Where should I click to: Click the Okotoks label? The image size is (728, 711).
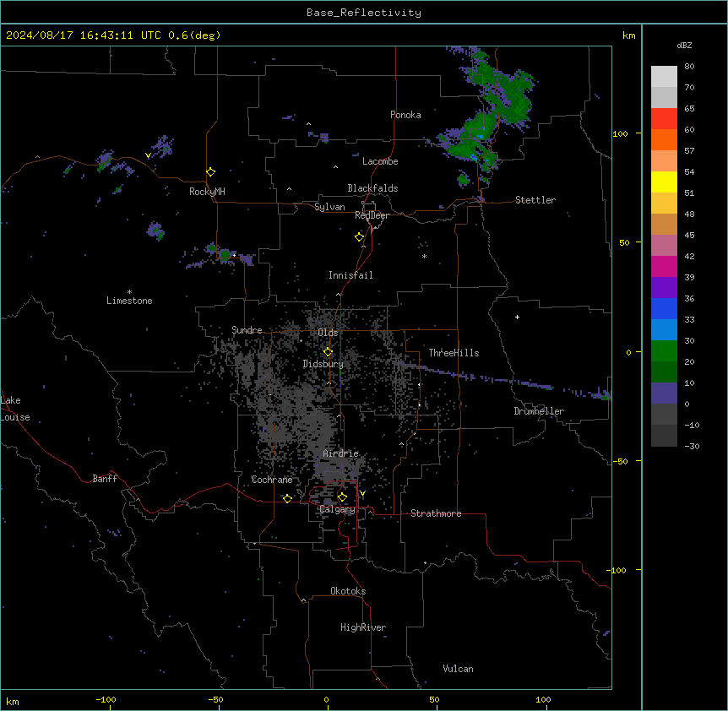click(348, 591)
